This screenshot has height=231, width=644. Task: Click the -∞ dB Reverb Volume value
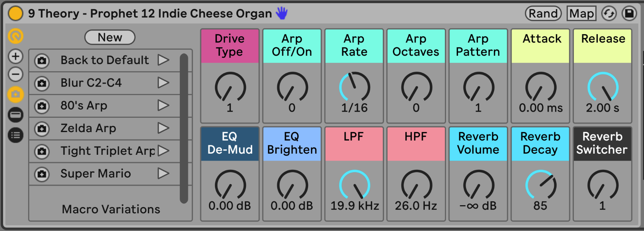point(478,206)
